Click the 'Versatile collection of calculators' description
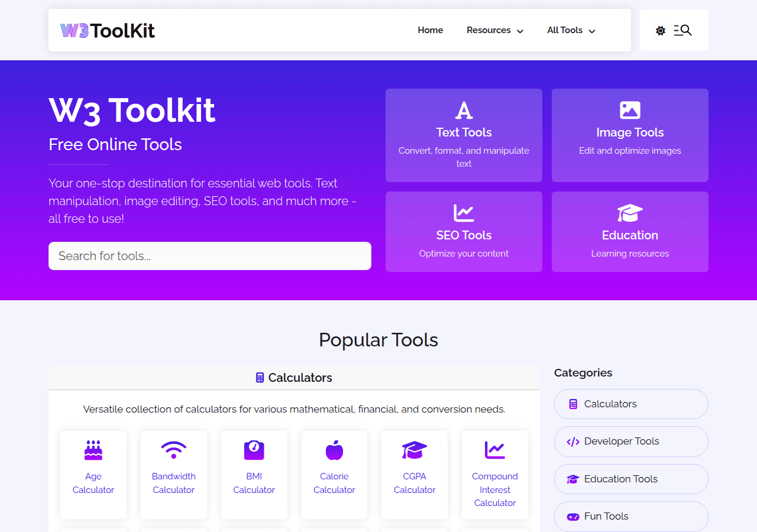The width and height of the screenshot is (757, 532). coord(294,409)
